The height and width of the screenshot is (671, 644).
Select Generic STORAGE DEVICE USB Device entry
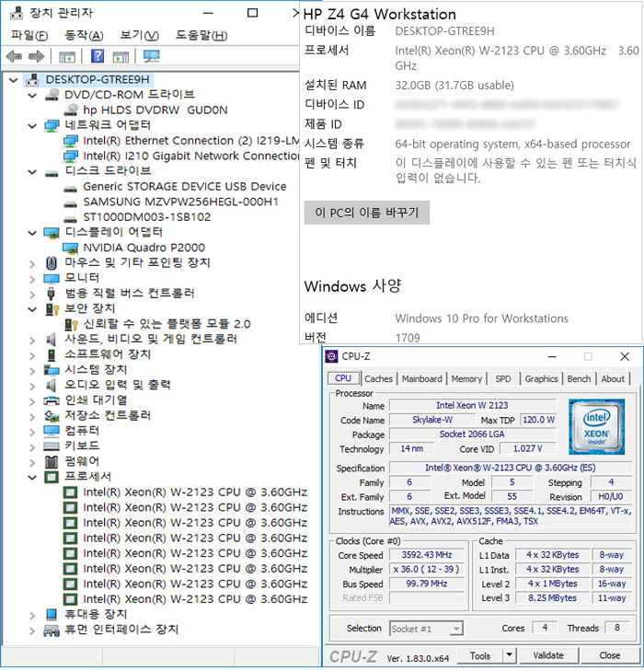click(x=185, y=187)
